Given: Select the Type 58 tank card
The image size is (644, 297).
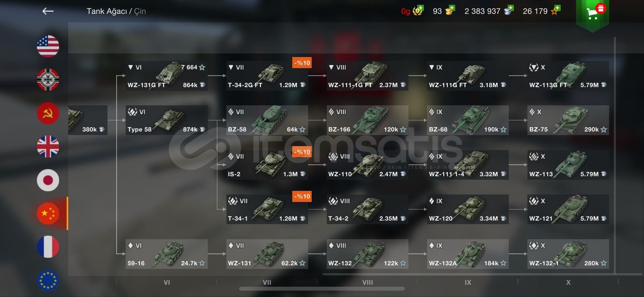Looking at the screenshot, I should (167, 120).
